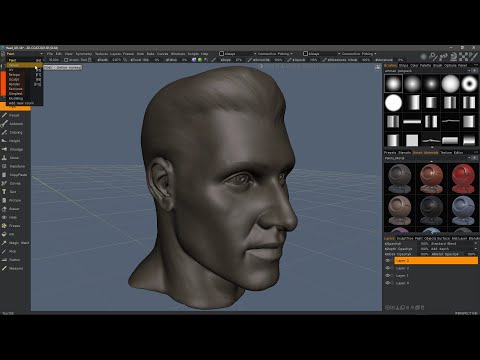Viewport: 480px width, 360px height.
Task: Toggle the first Always checkbox in top bar
Action: tap(221, 54)
